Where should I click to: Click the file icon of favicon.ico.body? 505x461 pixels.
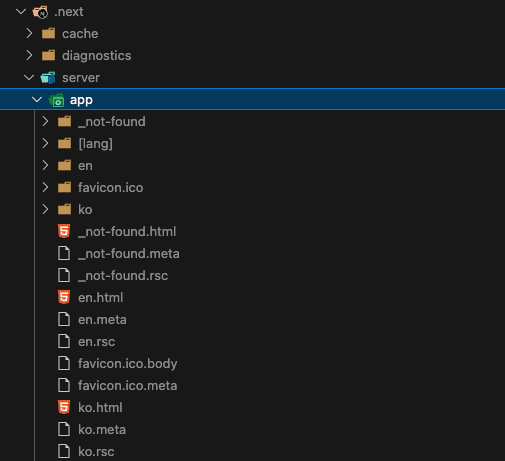[64, 363]
